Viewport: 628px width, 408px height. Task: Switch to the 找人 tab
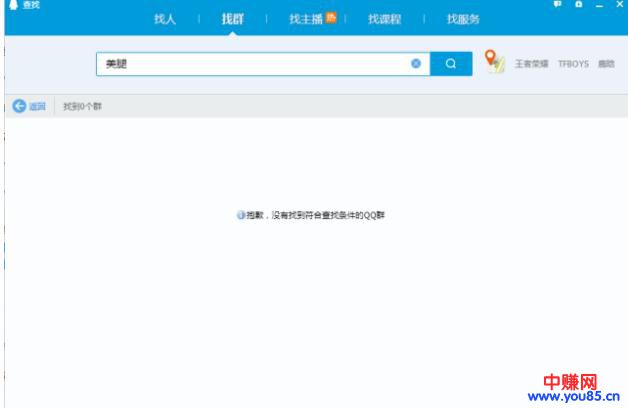165,19
